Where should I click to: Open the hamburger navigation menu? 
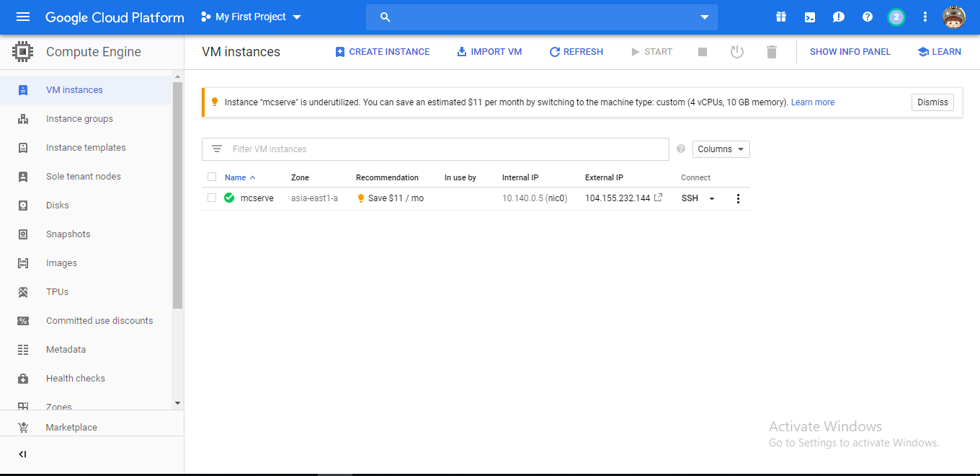[23, 17]
